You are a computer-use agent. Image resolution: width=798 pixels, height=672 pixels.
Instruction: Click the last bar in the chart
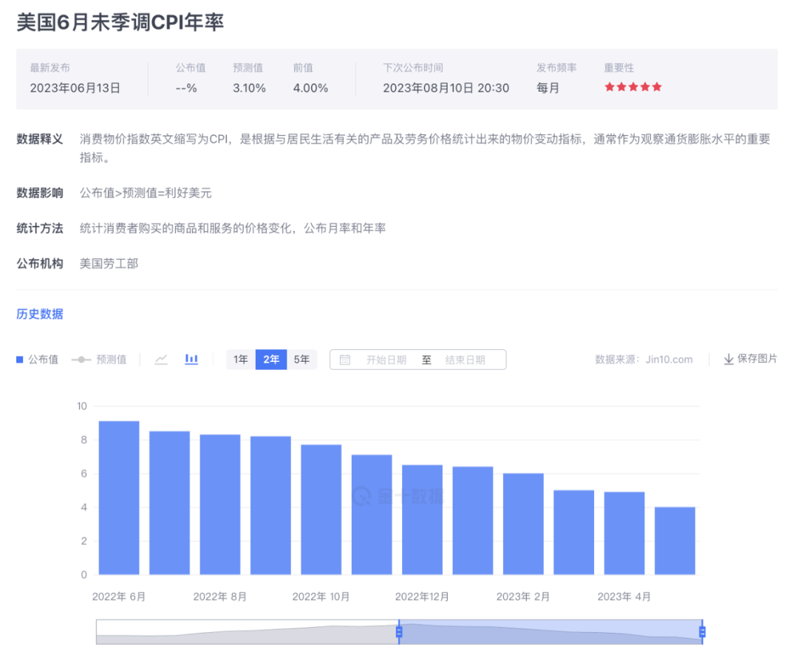[x=675, y=541]
